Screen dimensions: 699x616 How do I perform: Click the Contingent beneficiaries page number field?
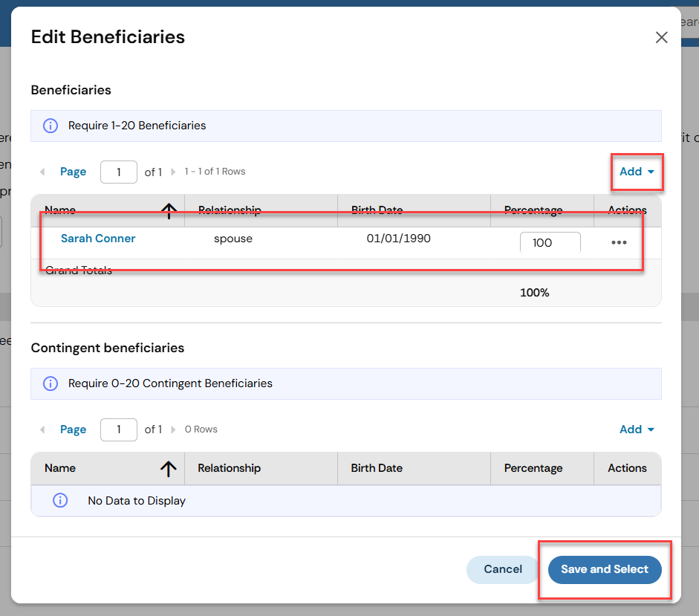118,429
